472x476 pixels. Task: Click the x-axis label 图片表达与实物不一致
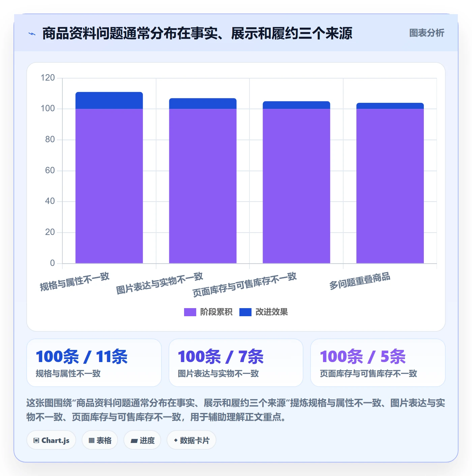159,283
